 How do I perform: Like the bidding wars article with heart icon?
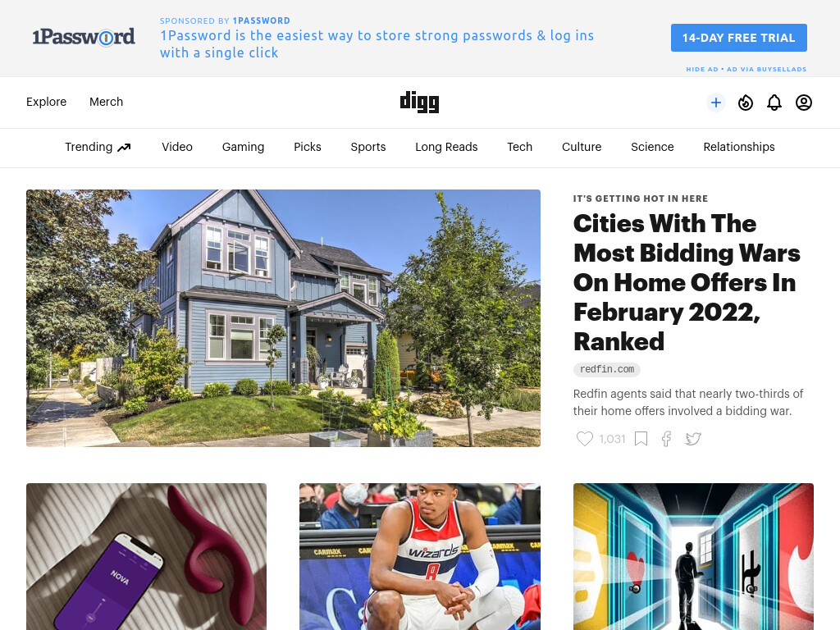pos(584,439)
